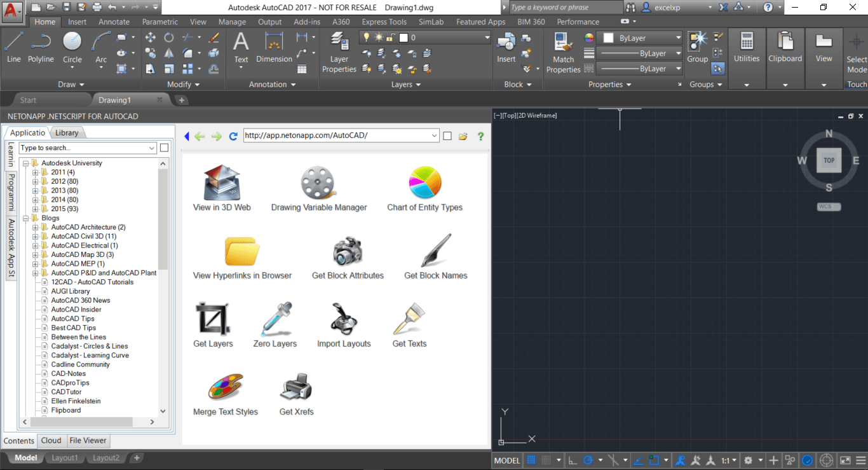Viewport: 868px width, 470px height.
Task: Check the box beside the search field
Action: [164, 148]
